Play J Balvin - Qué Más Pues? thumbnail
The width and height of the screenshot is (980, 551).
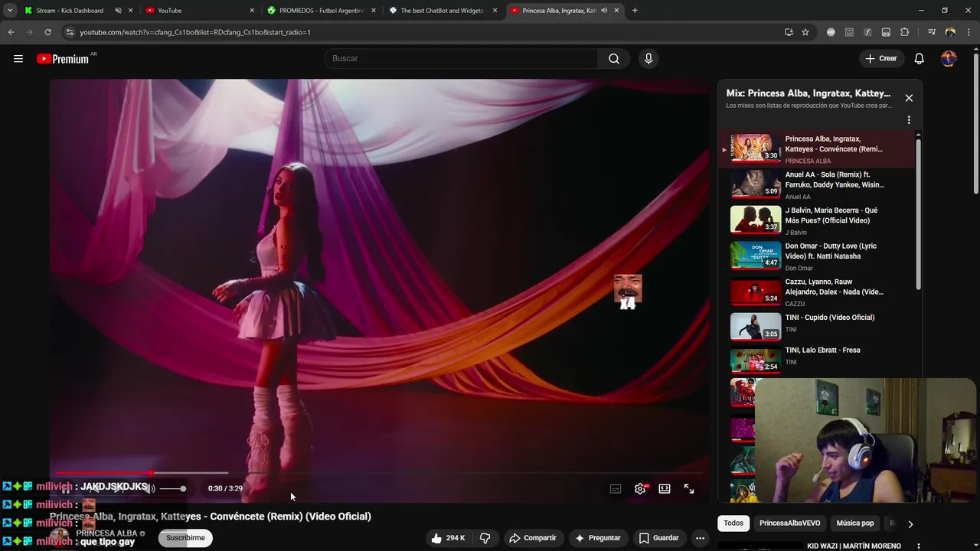pyautogui.click(x=756, y=220)
